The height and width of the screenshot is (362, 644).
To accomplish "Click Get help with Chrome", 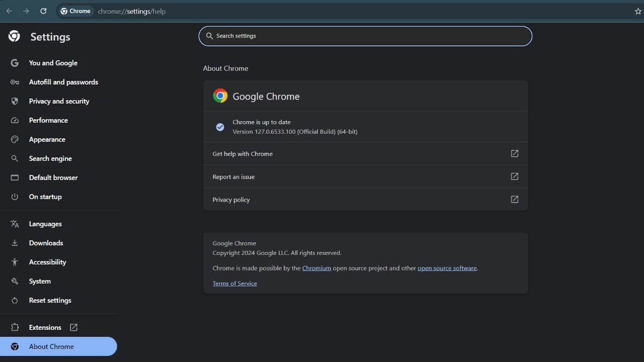I will point(243,153).
